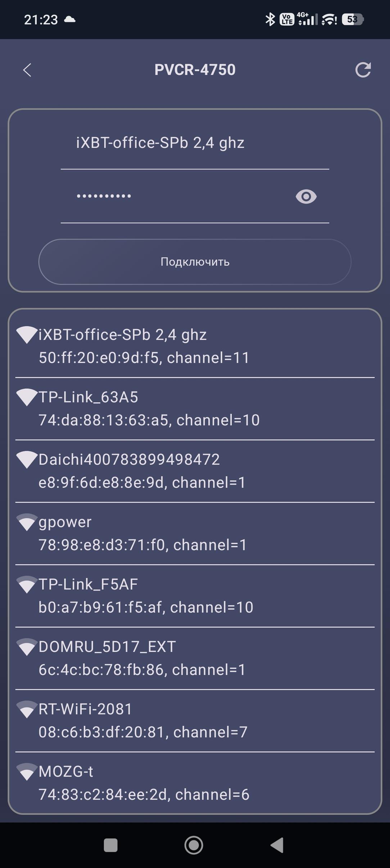Edit the network name field
Viewport: 390px width, 868px height.
click(195, 143)
